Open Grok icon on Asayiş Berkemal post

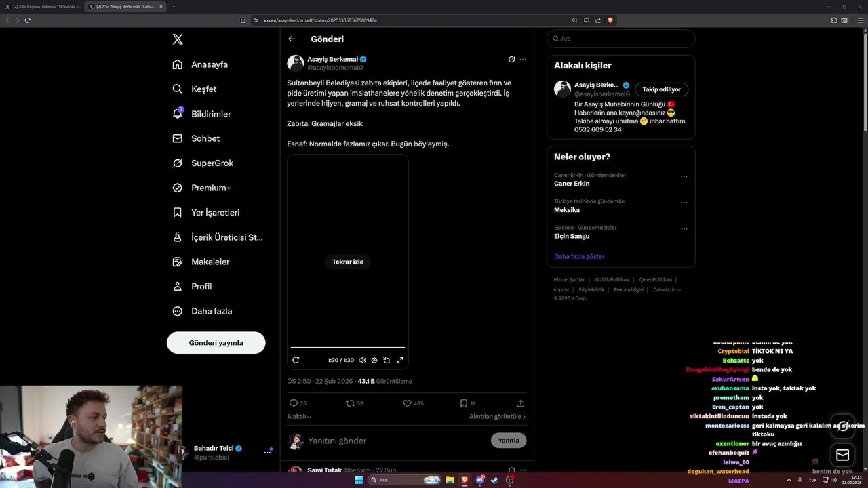pos(511,59)
